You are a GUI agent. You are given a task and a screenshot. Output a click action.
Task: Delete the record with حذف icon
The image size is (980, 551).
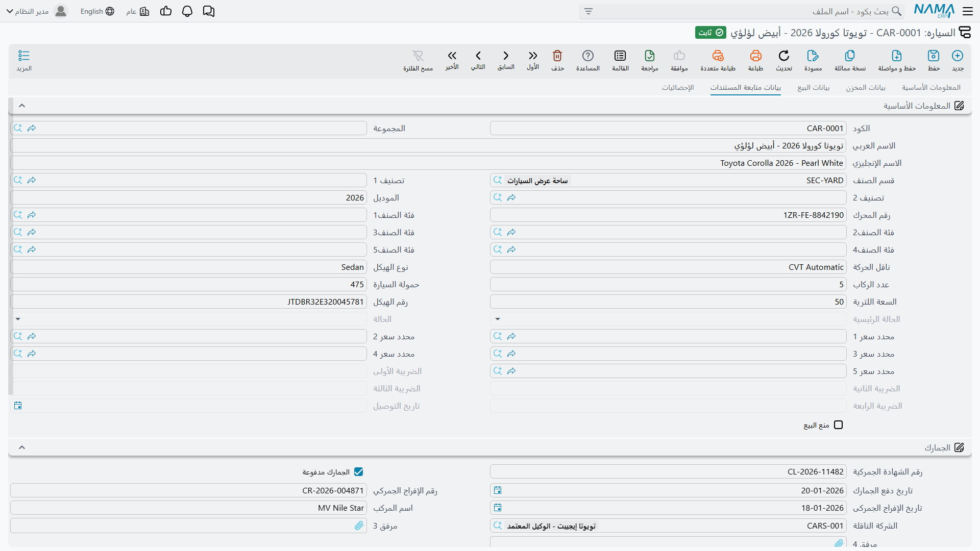[557, 56]
